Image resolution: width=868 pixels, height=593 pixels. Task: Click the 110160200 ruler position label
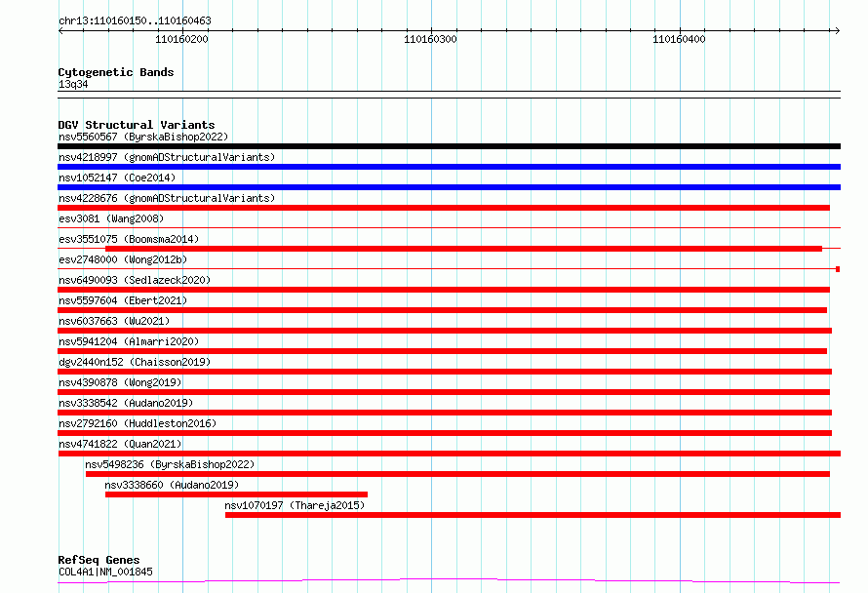click(x=181, y=39)
